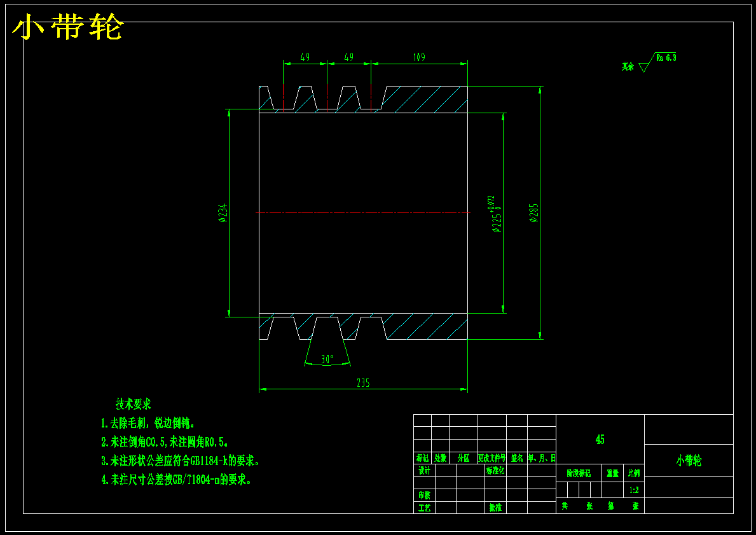Click the 比例 header cell

point(633,474)
